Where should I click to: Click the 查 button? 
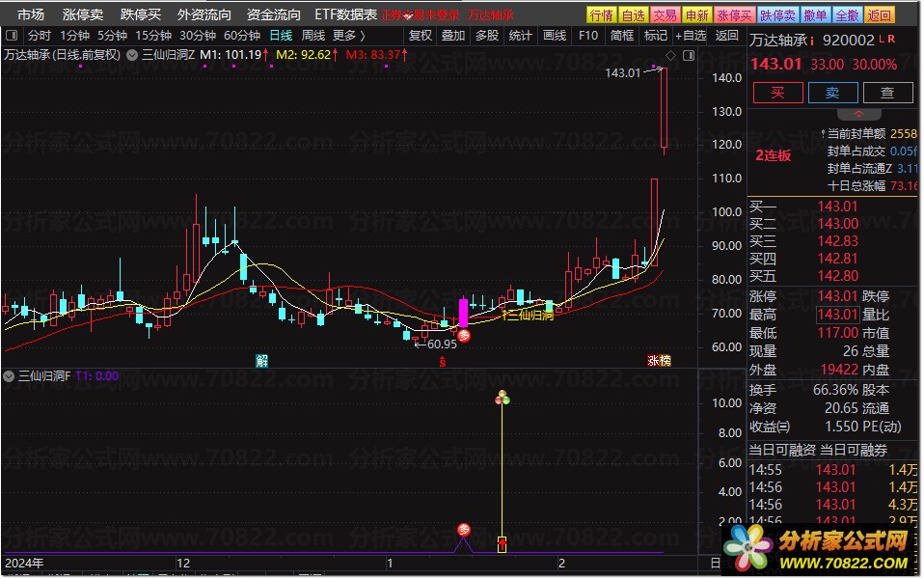(x=887, y=93)
